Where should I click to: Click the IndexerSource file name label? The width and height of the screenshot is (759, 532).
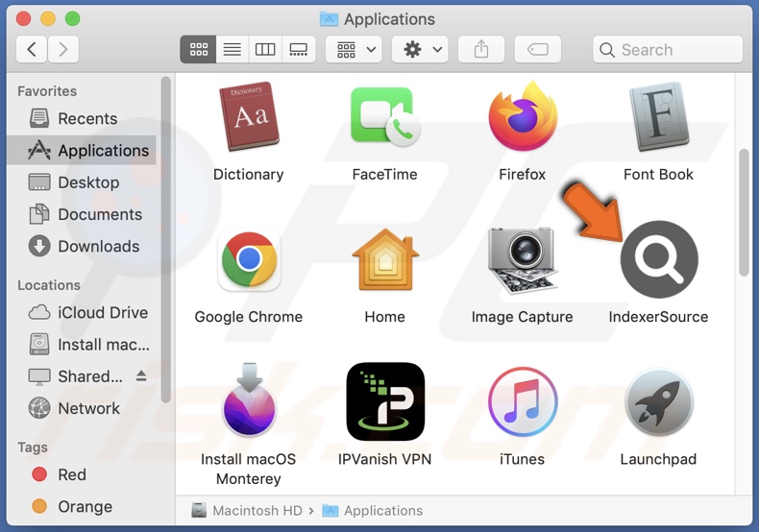coord(658,317)
